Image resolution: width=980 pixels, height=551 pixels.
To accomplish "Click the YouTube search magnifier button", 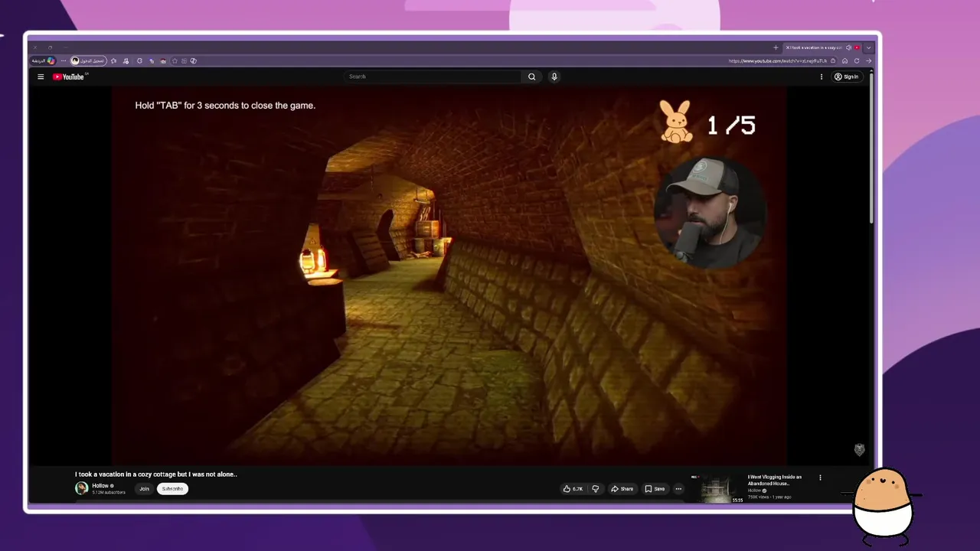I will point(531,77).
